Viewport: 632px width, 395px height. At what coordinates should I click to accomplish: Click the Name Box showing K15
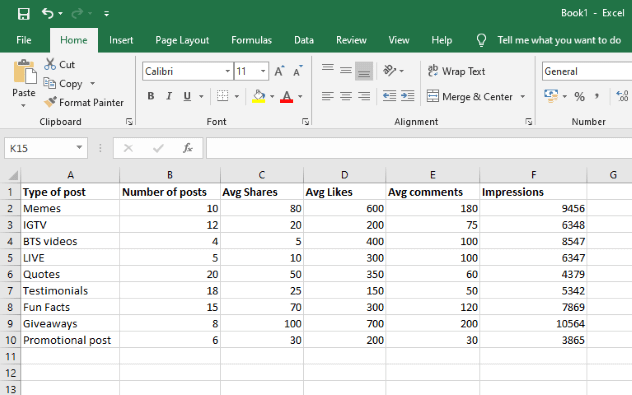[38, 148]
